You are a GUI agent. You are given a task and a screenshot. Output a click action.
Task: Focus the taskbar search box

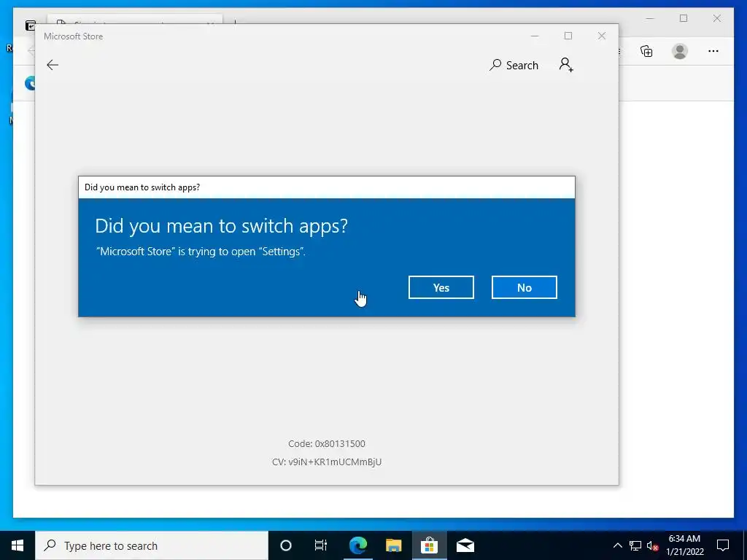point(152,545)
